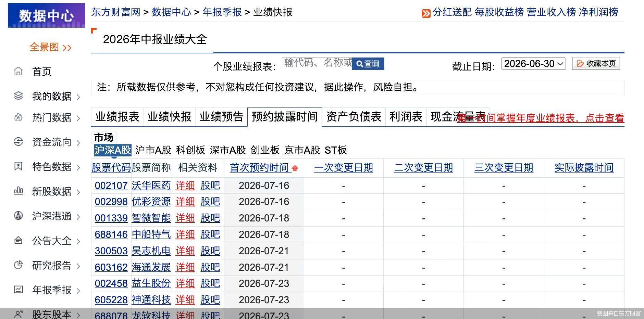Switch to the 资产负债表 tab

click(x=354, y=117)
